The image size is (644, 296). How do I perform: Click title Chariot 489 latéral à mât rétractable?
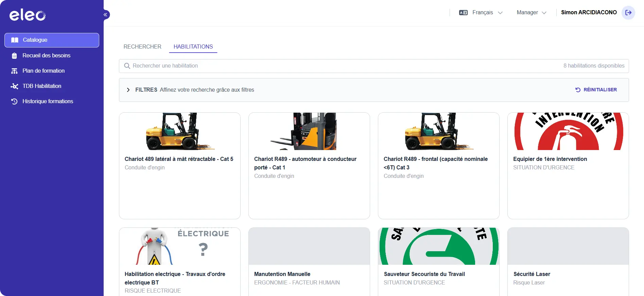coord(179,159)
